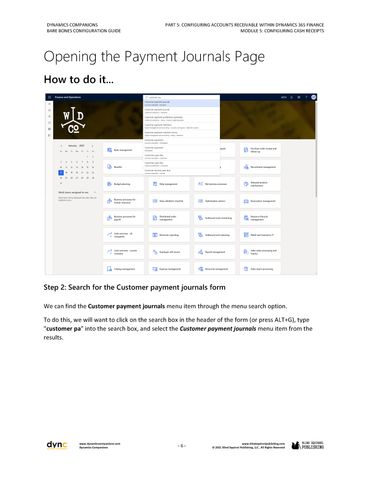371x480 pixels.
Task: Open Sales return processing tile
Action: pyautogui.click(x=260, y=268)
